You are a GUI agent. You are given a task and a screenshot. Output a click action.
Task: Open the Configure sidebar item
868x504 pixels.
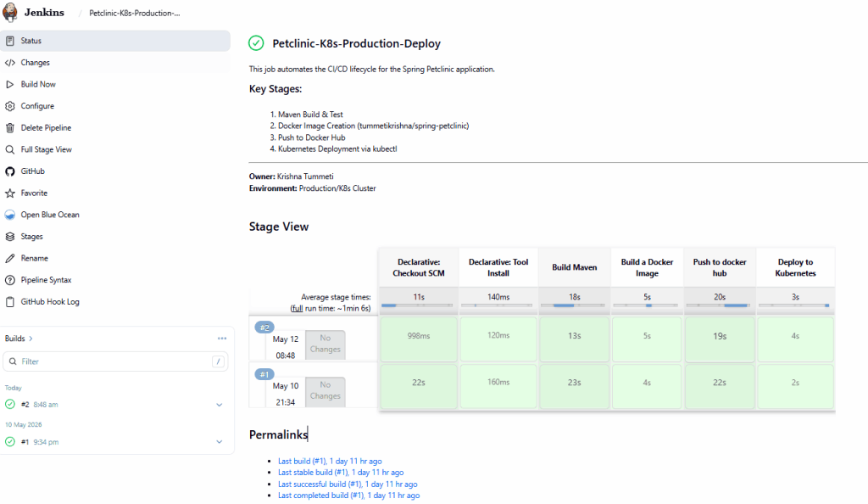115,106
